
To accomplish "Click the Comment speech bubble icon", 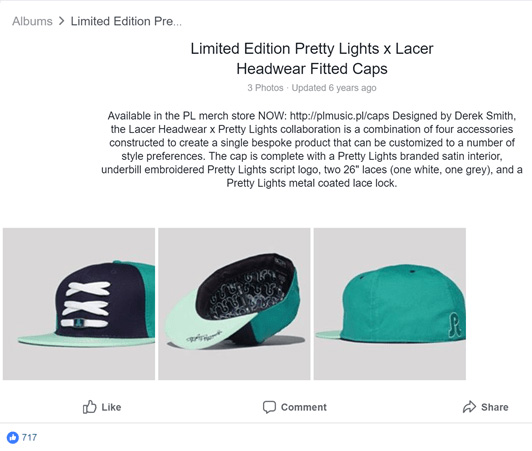I will click(269, 407).
